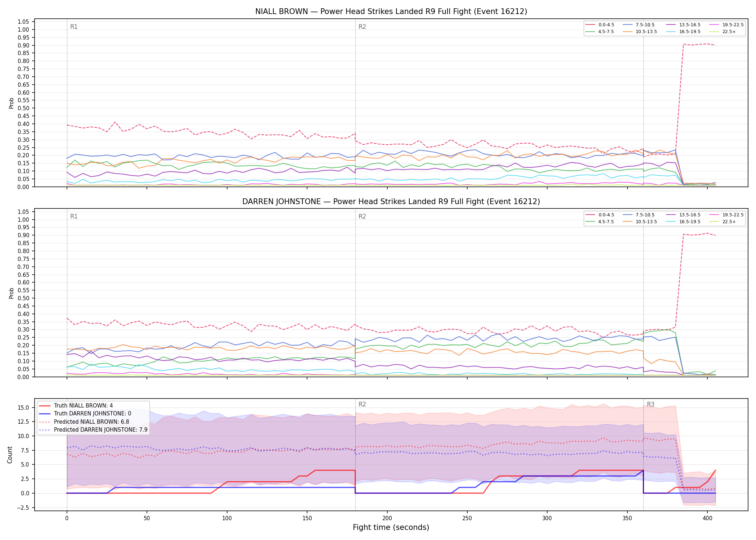Screen dimensions: 756x540
Task: Click the magenta 19.5-22.5 line swatch in Niall Brown legend
Action: click(x=714, y=25)
